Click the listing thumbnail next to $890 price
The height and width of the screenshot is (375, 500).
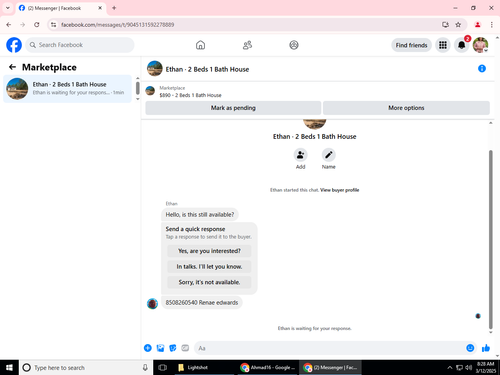pyautogui.click(x=150, y=91)
